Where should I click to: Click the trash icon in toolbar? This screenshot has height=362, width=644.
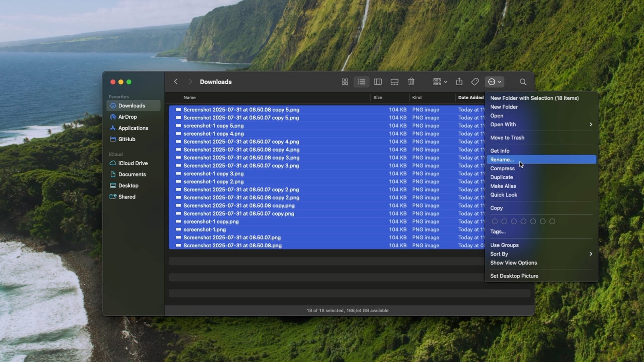tap(411, 82)
